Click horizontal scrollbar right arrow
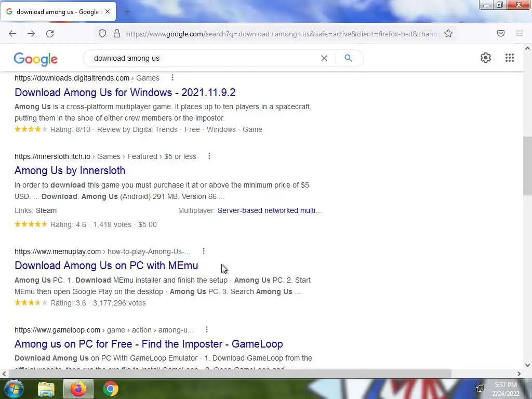This screenshot has height=399, width=532. point(519,374)
